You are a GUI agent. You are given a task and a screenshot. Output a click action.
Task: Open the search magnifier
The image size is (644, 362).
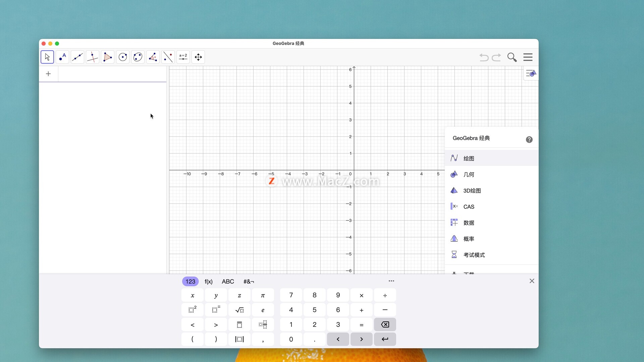pyautogui.click(x=512, y=57)
